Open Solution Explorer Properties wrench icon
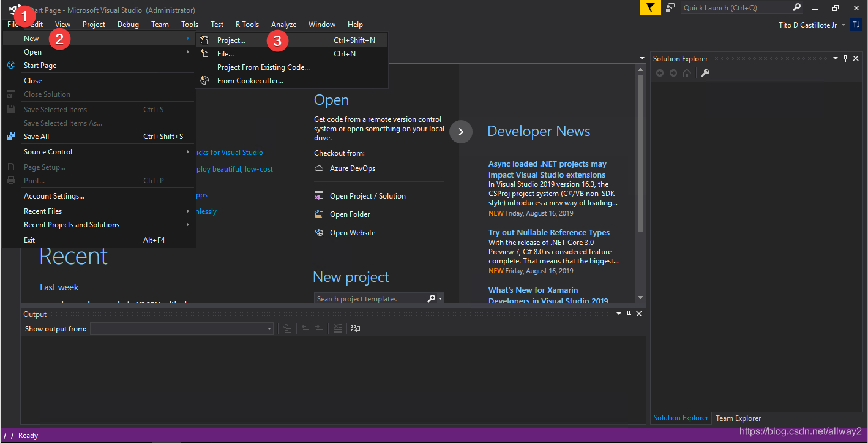 point(705,73)
